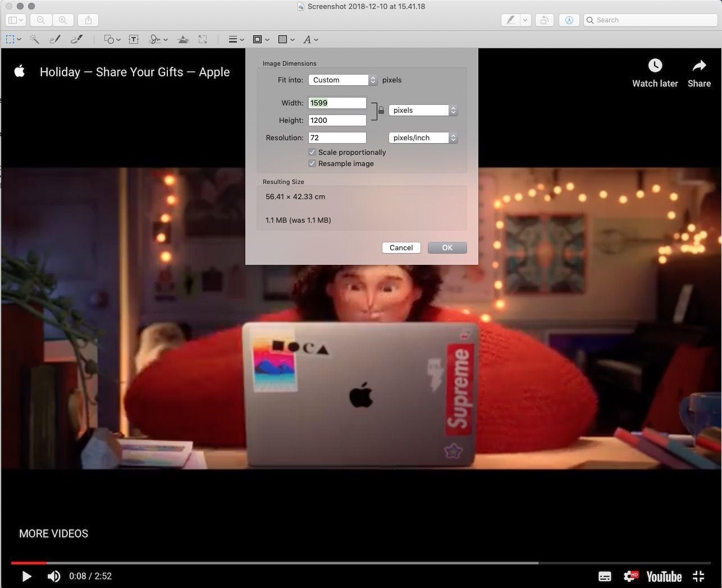Select the Draw tool
This screenshot has height=588, width=722.
point(76,39)
